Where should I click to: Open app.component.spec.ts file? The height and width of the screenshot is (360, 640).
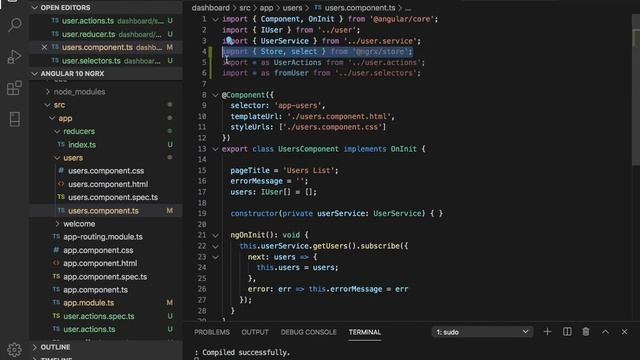click(x=106, y=277)
